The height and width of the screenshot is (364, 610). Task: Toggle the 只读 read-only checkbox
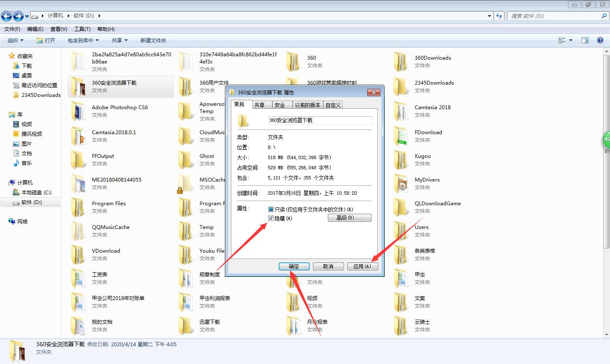click(x=271, y=210)
